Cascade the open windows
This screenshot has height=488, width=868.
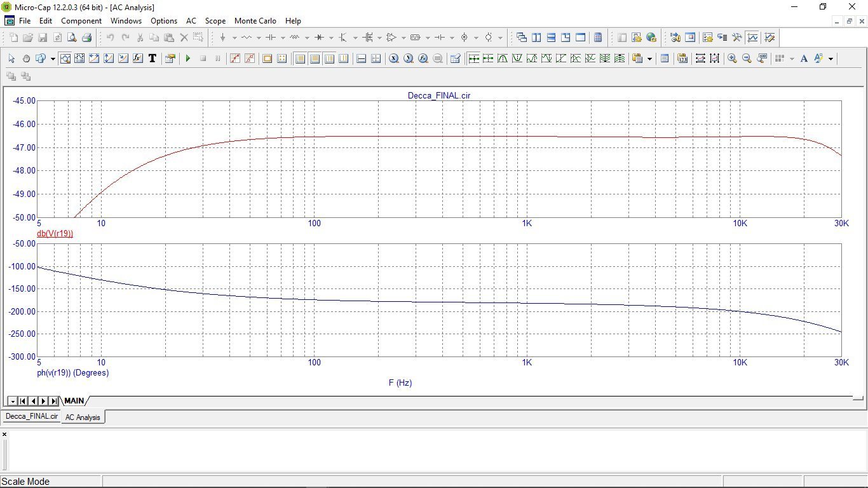pyautogui.click(x=522, y=37)
